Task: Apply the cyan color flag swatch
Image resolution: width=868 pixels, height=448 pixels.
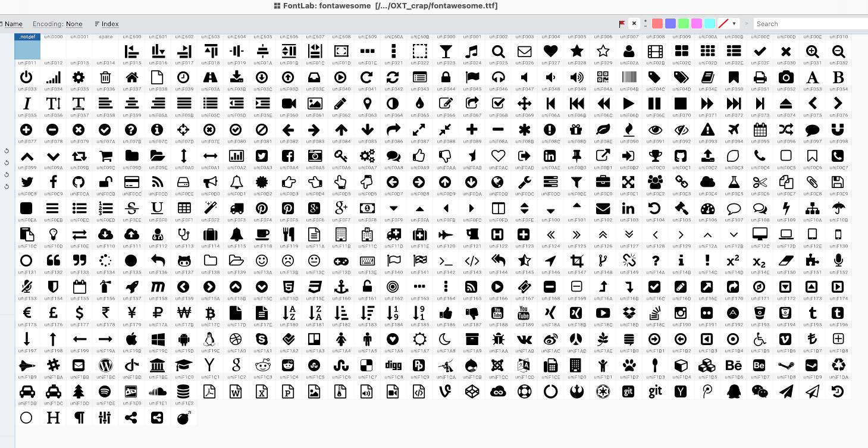Action: 710,24
